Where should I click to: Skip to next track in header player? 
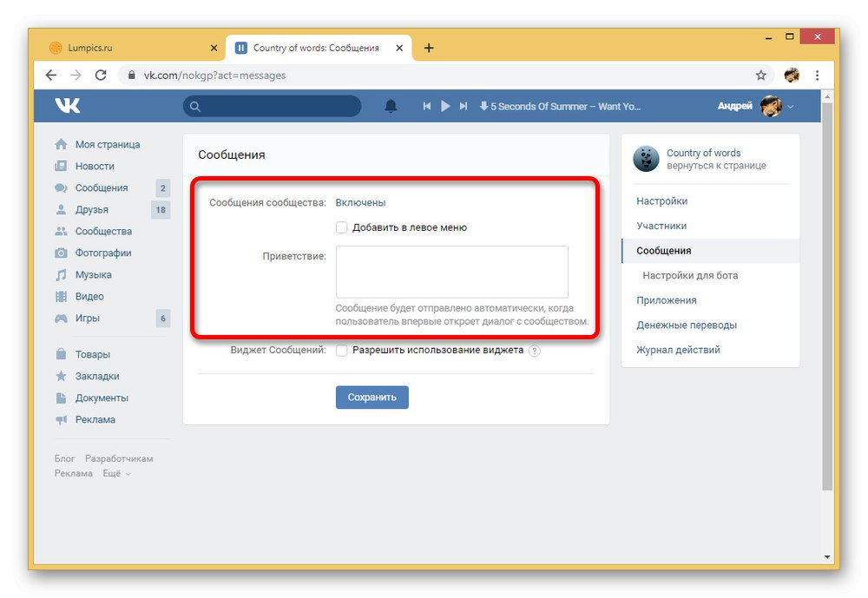464,106
